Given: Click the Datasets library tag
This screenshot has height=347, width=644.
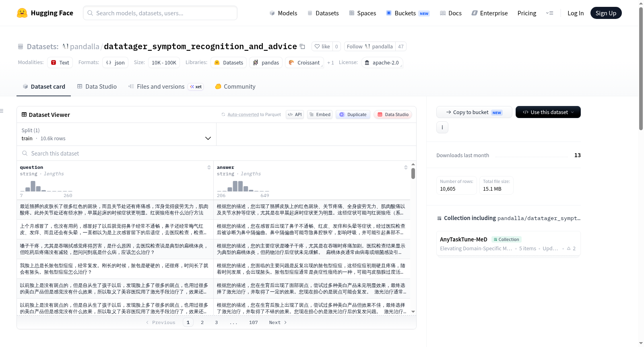Looking at the screenshot, I should (229, 62).
